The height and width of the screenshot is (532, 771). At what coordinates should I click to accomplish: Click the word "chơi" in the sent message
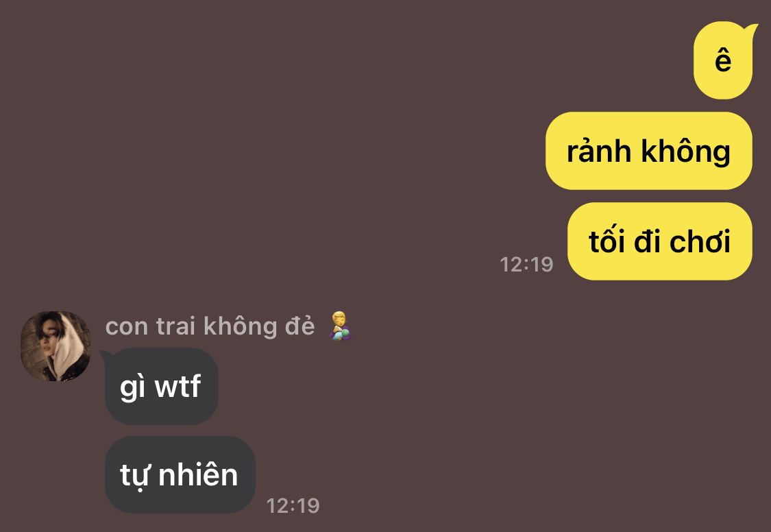point(700,241)
